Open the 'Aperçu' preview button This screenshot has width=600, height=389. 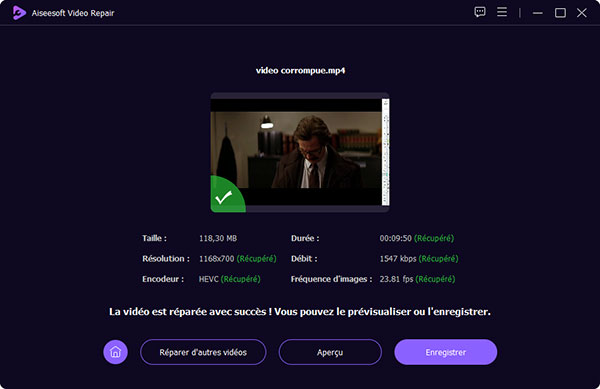coord(330,352)
